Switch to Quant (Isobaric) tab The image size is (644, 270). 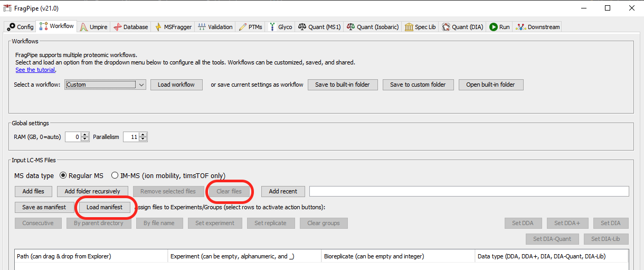(373, 27)
